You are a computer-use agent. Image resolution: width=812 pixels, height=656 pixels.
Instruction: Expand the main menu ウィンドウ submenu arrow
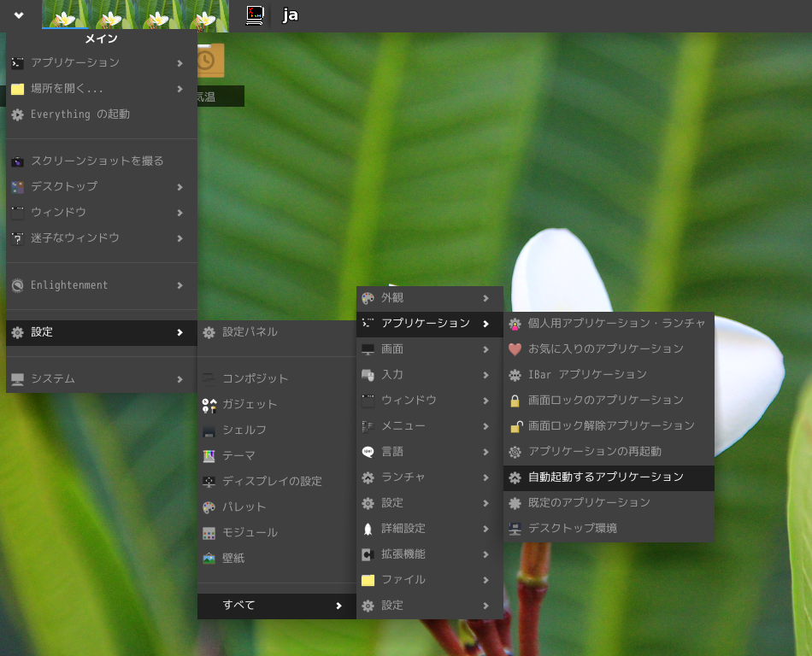pyautogui.click(x=179, y=213)
